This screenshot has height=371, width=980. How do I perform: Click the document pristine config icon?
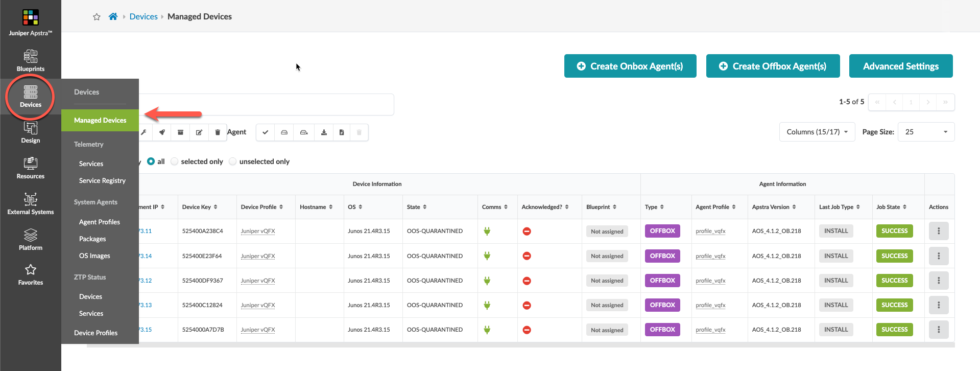pyautogui.click(x=342, y=132)
